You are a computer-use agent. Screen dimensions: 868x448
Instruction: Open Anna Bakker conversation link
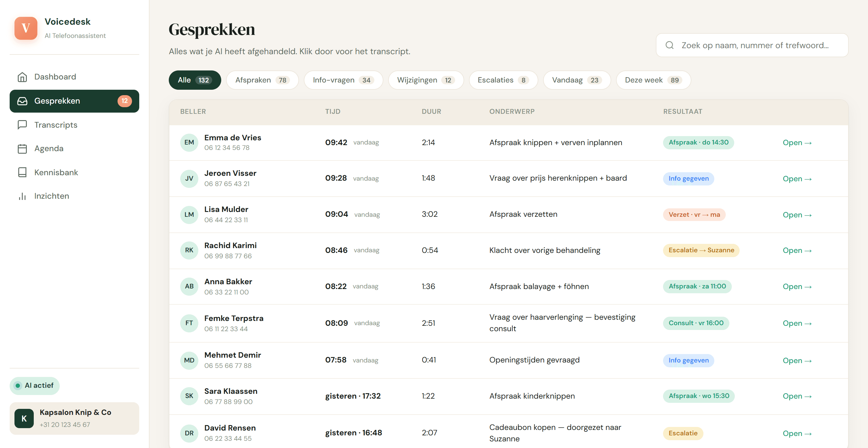point(797,286)
